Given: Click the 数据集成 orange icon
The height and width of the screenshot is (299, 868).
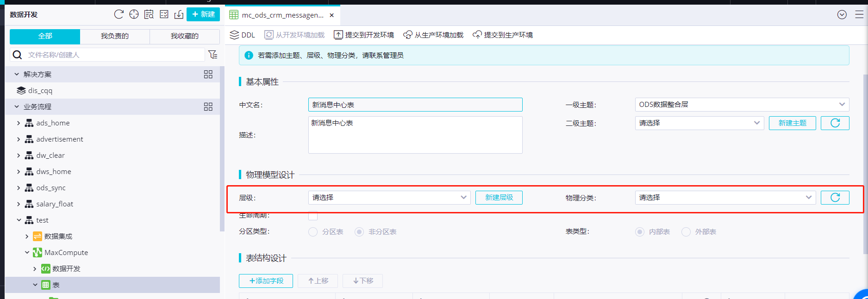Looking at the screenshot, I should coord(37,237).
